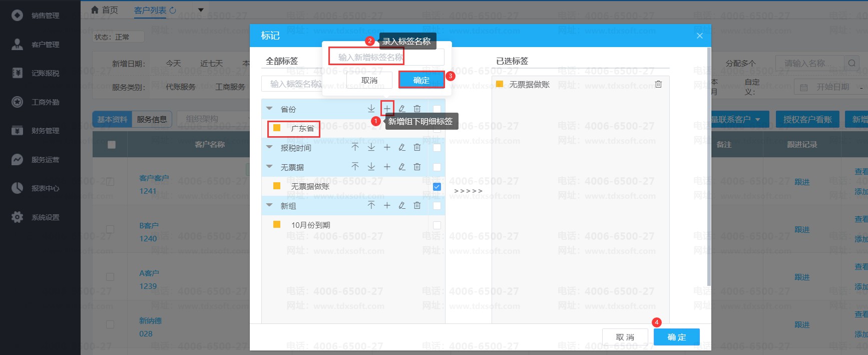The image size is (868, 355).
Task: Move the 报税时间 group down
Action: pyautogui.click(x=371, y=147)
